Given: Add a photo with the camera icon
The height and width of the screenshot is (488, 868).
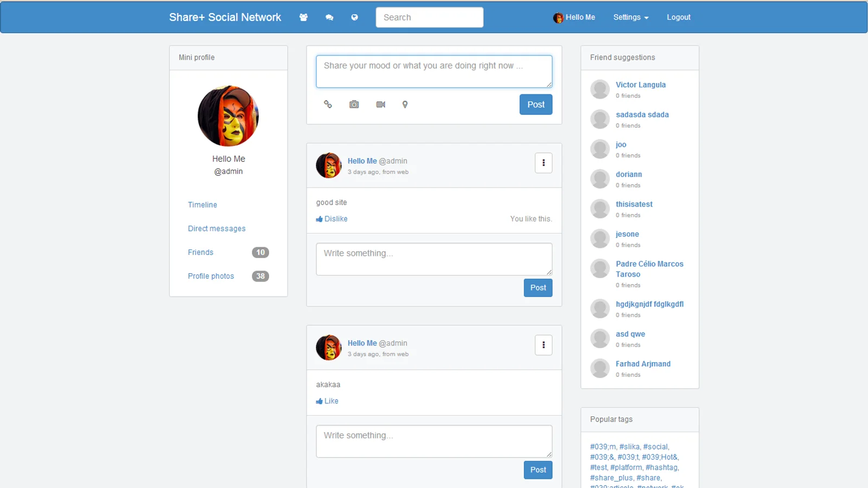Looking at the screenshot, I should pyautogui.click(x=354, y=104).
